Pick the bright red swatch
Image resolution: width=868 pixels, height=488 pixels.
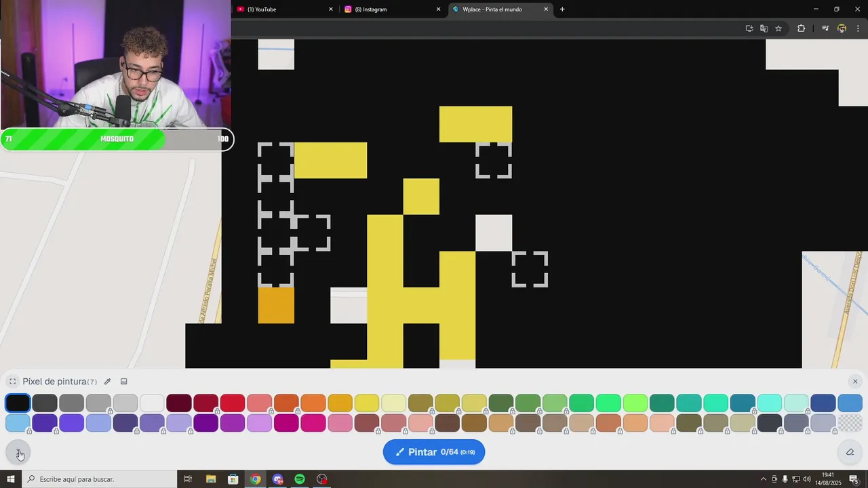pyautogui.click(x=233, y=403)
